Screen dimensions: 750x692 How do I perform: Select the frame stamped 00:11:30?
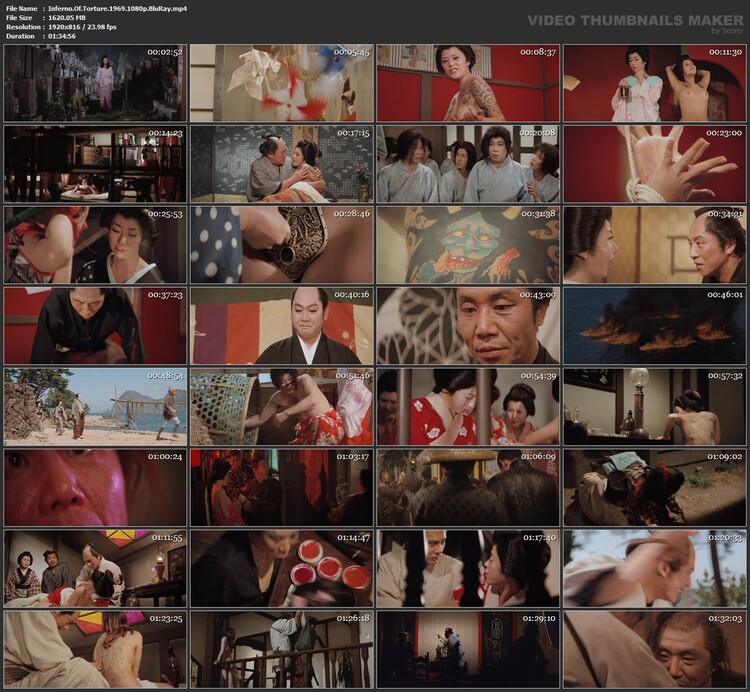655,83
